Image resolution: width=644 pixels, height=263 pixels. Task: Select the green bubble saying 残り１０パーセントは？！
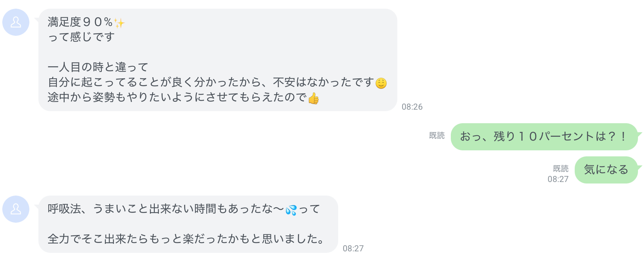543,136
